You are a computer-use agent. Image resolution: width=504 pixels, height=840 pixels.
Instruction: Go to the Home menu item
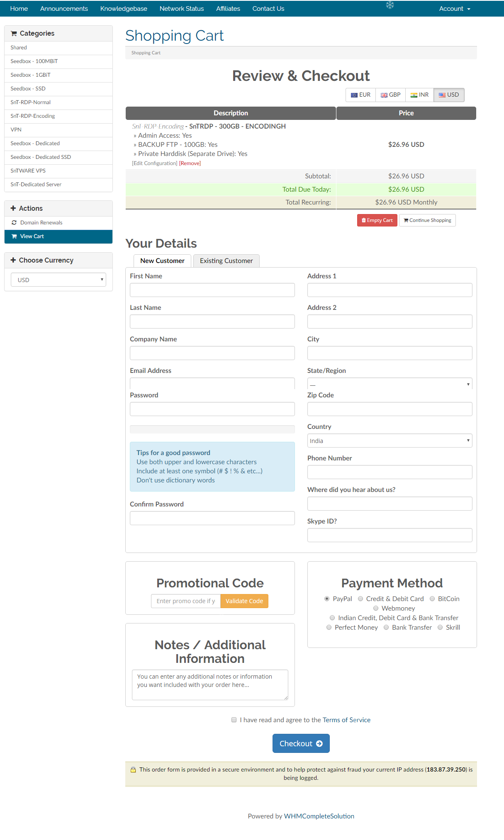19,9
